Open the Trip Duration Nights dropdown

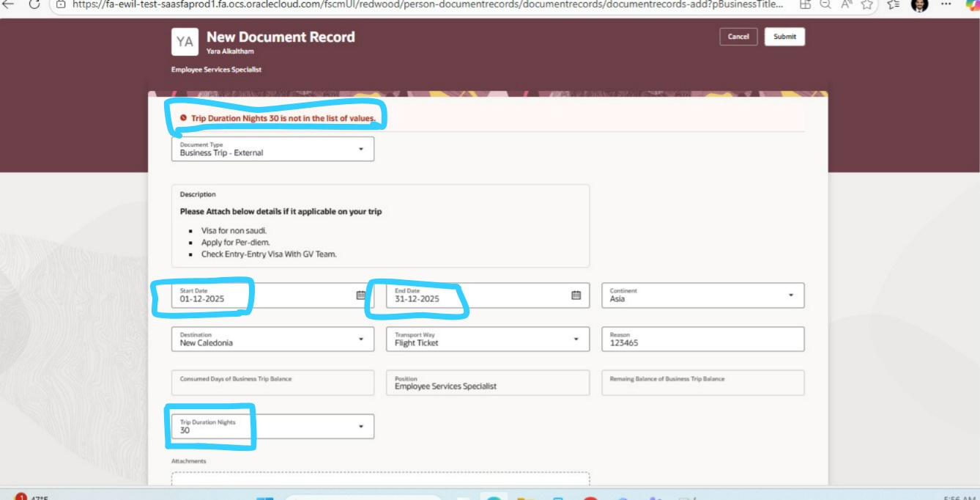coord(272,427)
